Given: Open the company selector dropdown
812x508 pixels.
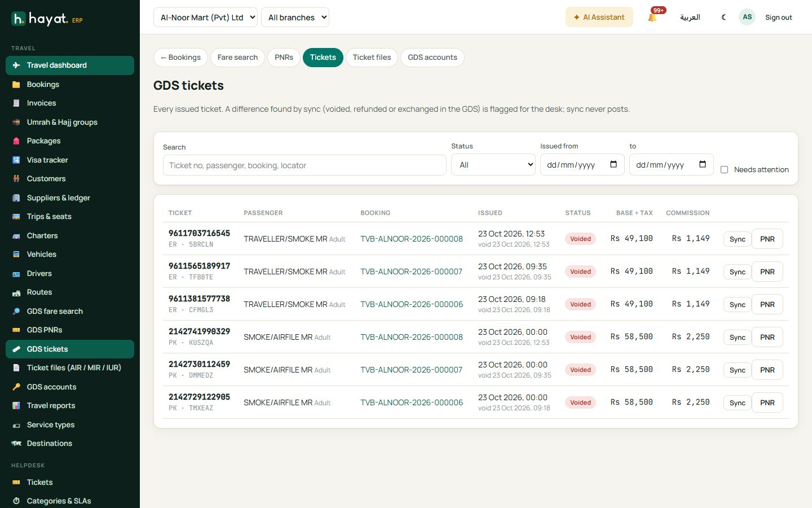Looking at the screenshot, I should click(205, 17).
